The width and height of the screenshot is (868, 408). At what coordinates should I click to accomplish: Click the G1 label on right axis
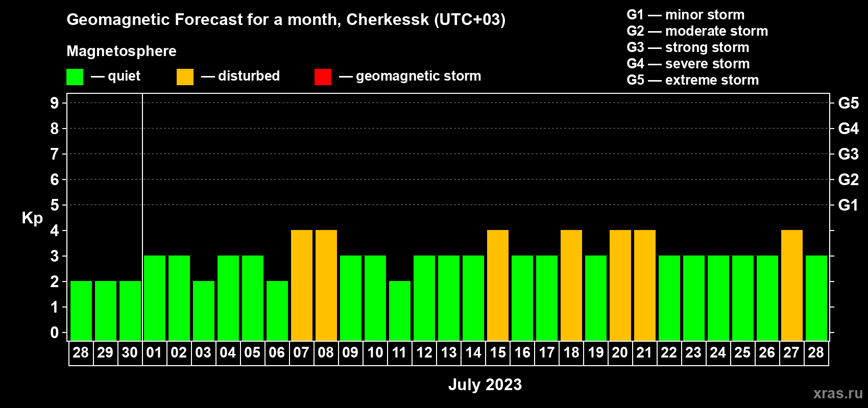(848, 205)
